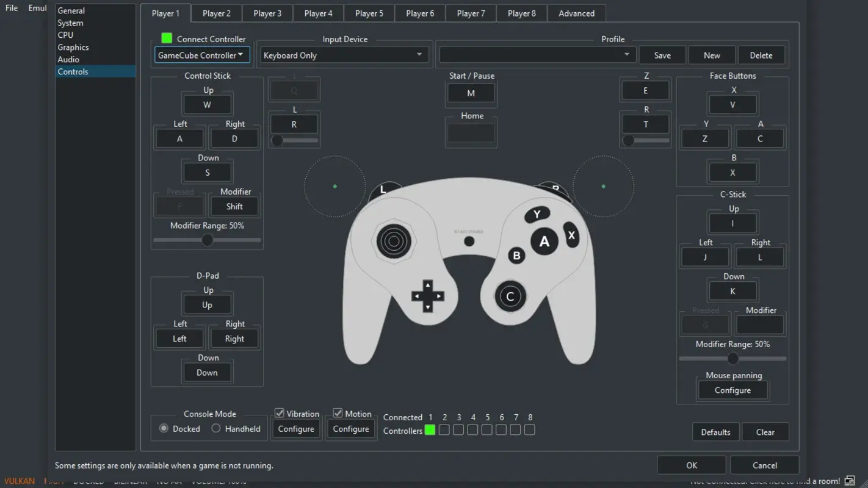This screenshot has height=488, width=868.
Task: Click BILINEAR filter item in the status bar
Action: click(130, 481)
